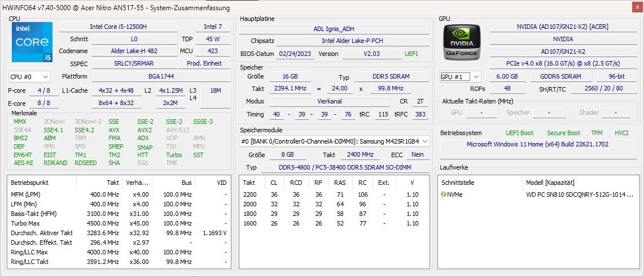
Task: Click the Intel Alder Lake-P PCH chipset field
Action: pos(353,41)
